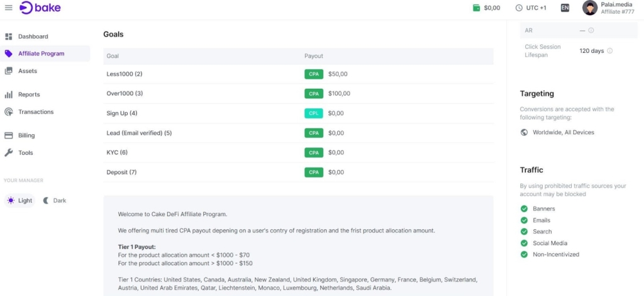644x296 pixels.
Task: Go to Dashboard in sidebar
Action: 33,37
